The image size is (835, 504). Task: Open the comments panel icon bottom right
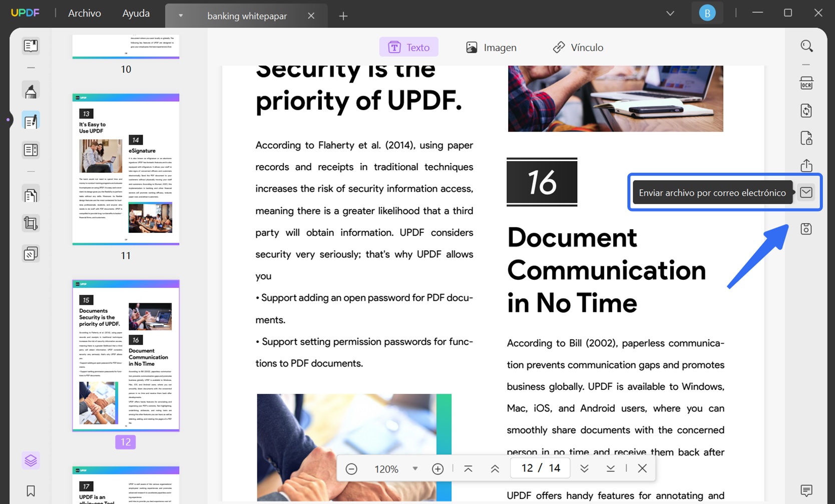pyautogui.click(x=806, y=490)
